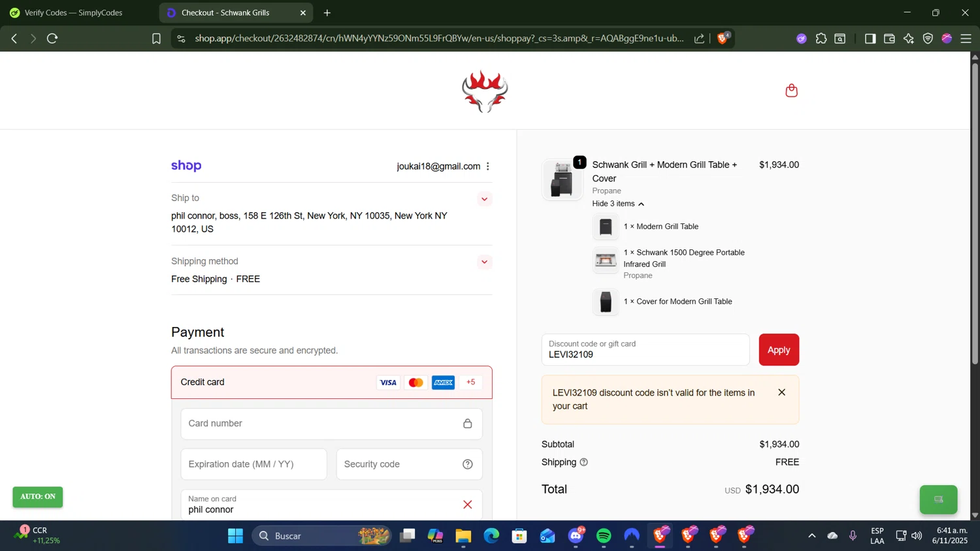Open the account options three-dot menu

tap(488, 166)
